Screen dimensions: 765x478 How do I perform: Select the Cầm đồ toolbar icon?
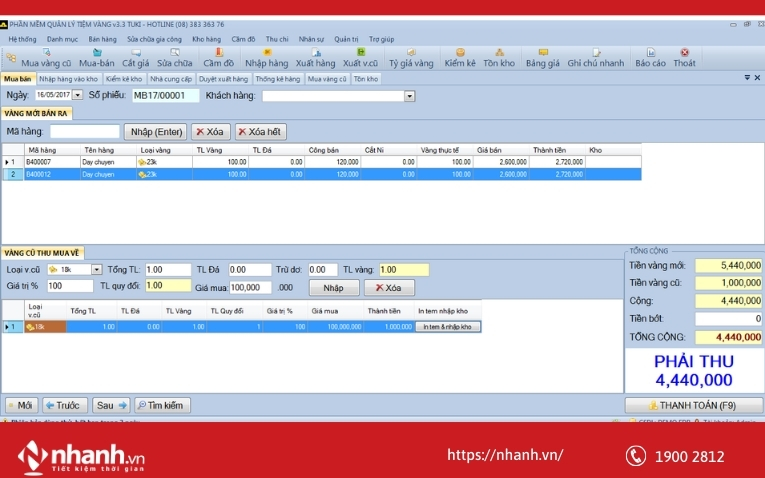click(218, 57)
